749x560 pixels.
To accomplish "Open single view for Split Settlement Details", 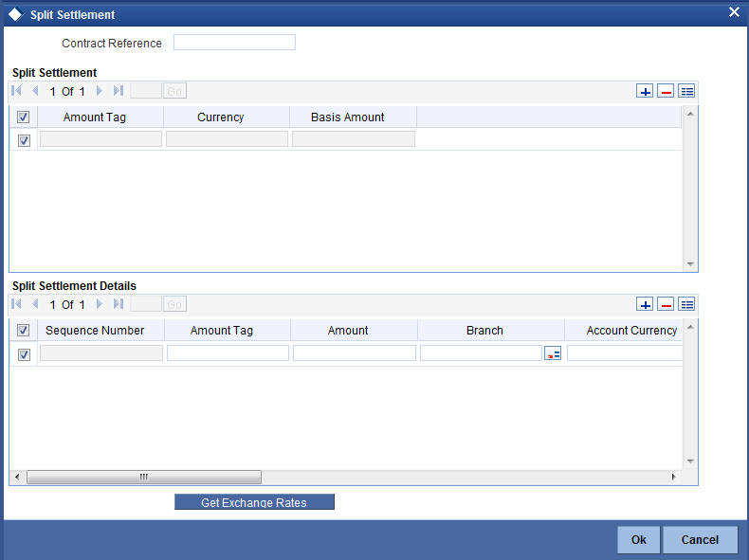I will point(686,304).
